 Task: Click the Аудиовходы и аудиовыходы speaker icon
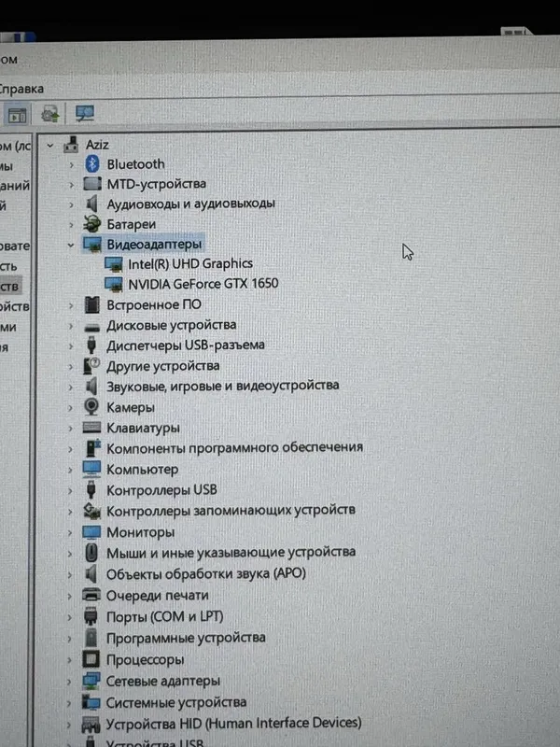tap(91, 204)
